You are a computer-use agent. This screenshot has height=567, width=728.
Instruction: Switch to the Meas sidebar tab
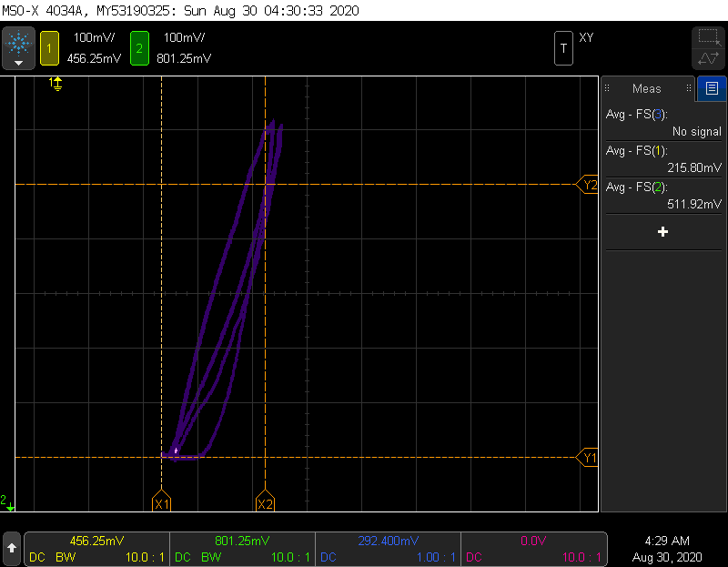point(646,88)
